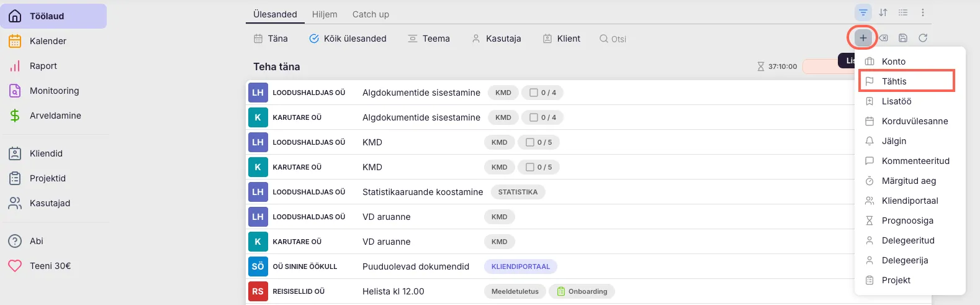Enable the Kõik ülesanded filter
Image resolution: width=980 pixels, height=305 pixels.
[x=348, y=39]
